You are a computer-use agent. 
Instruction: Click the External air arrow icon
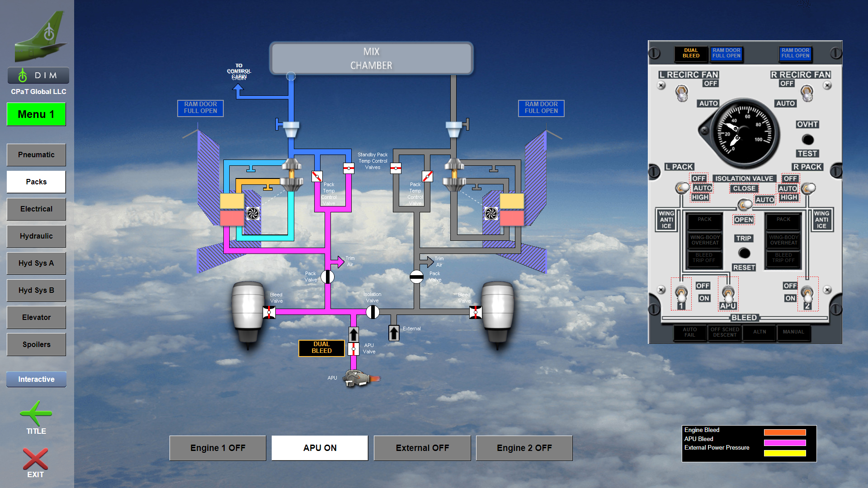[394, 333]
